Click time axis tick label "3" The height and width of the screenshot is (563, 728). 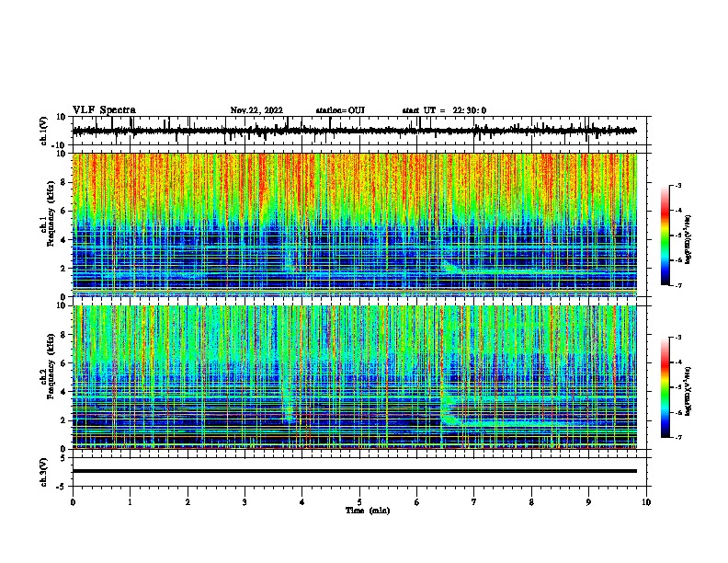[x=245, y=502]
